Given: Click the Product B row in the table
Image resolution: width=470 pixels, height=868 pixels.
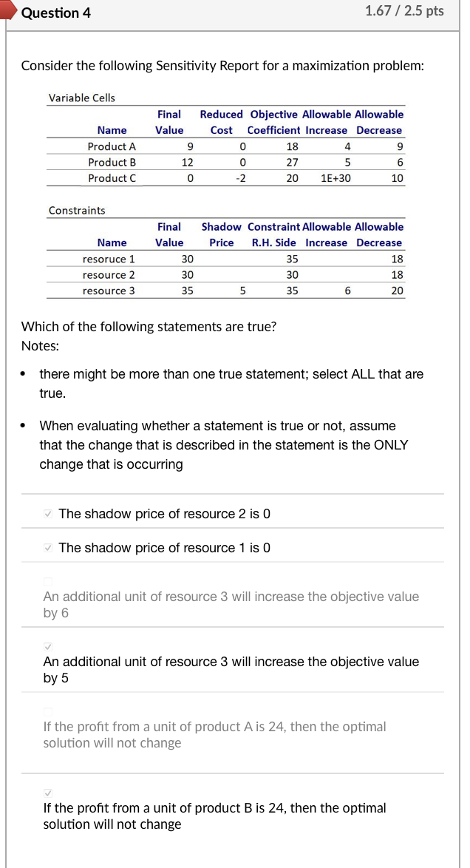Looking at the screenshot, I should [x=112, y=162].
